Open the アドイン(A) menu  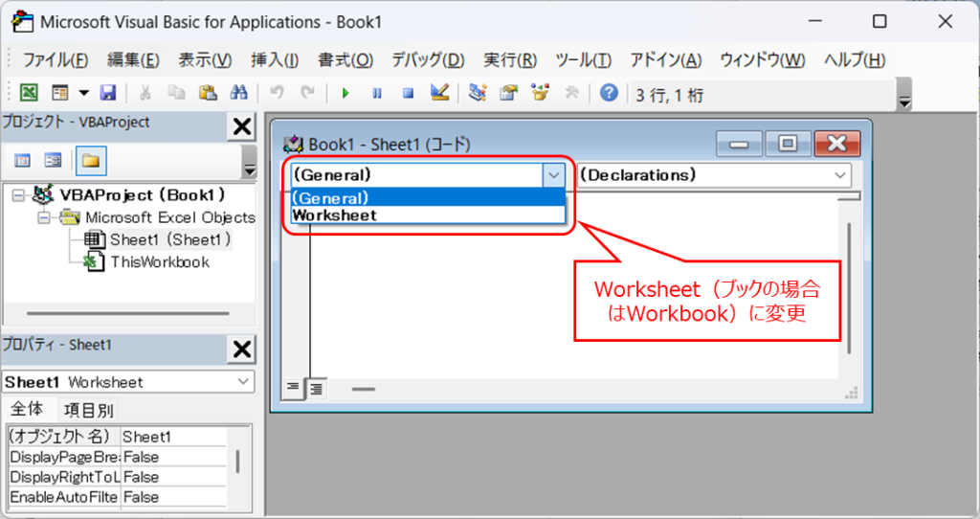[666, 60]
